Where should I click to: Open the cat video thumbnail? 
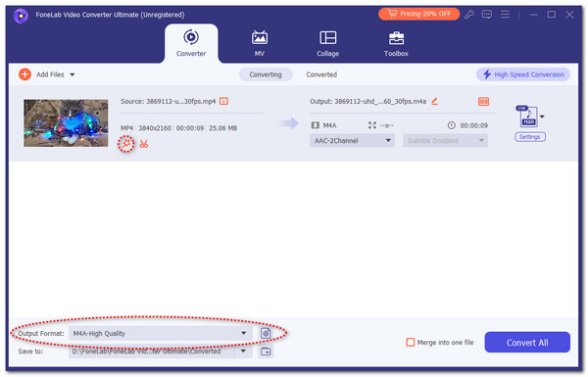(x=66, y=122)
